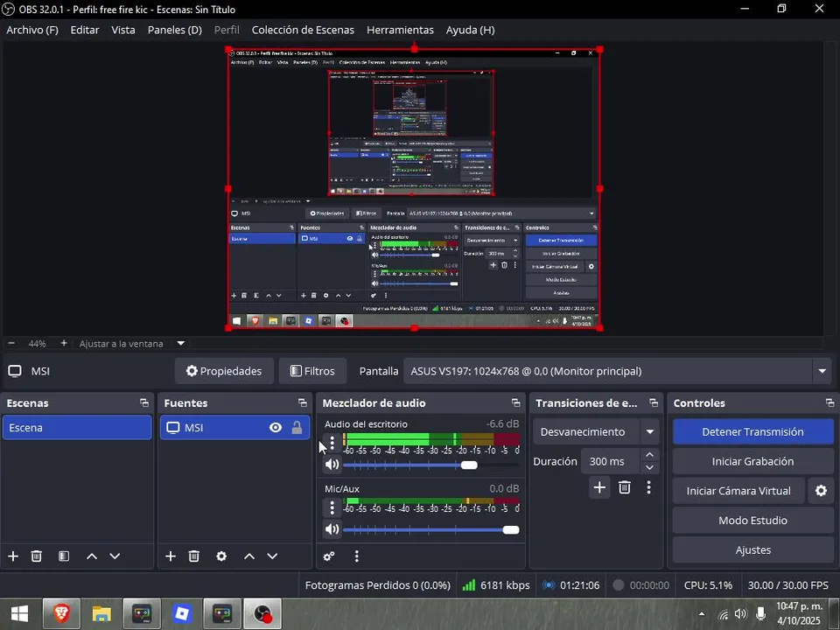Show hidden tray icons chevron
This screenshot has height=630, width=840.
[702, 614]
